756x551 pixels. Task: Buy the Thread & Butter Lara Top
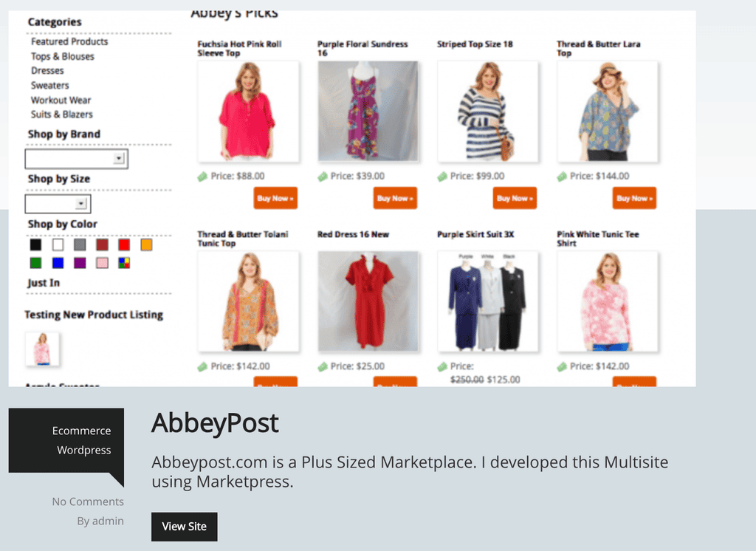tap(634, 198)
